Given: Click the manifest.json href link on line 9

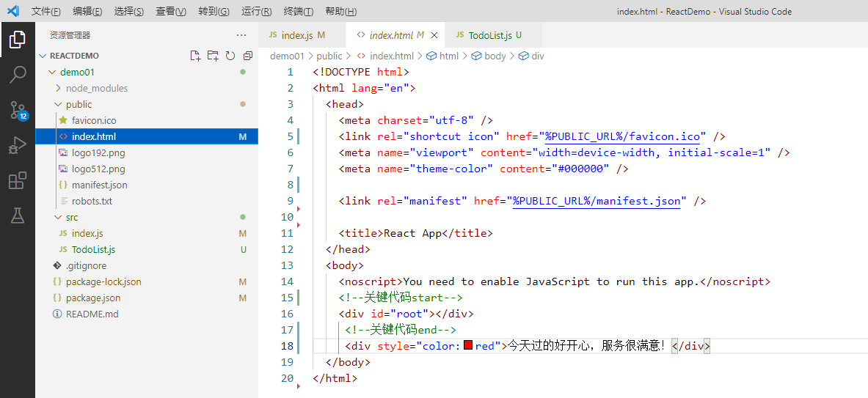Looking at the screenshot, I should click(x=597, y=202).
